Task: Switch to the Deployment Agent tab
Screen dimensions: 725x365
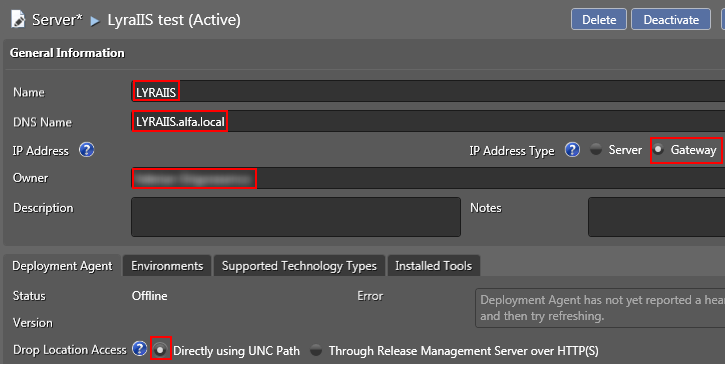Action: tap(62, 266)
